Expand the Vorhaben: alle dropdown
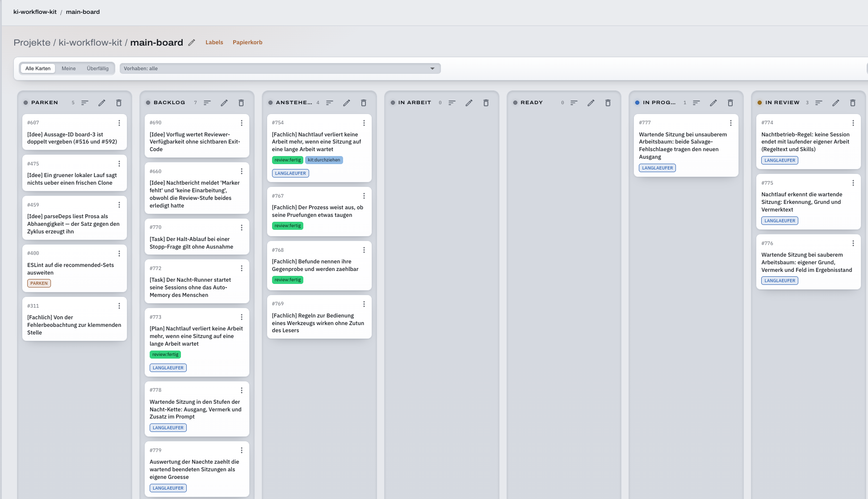 tap(280, 68)
